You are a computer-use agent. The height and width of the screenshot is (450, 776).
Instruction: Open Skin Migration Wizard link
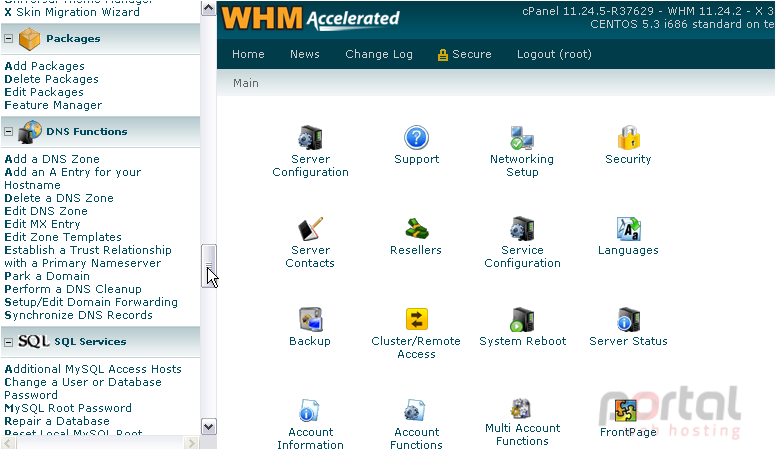click(x=72, y=12)
